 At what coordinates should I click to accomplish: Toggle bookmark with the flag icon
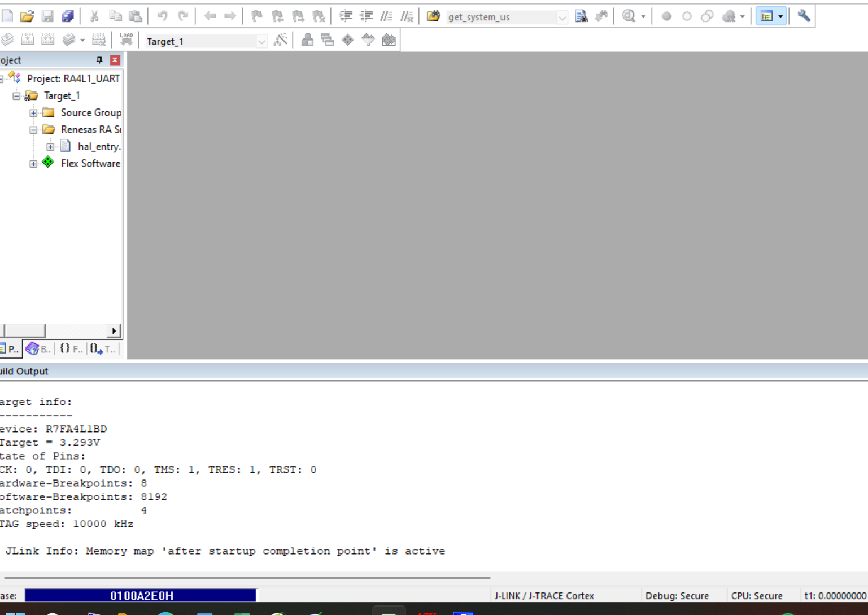pos(257,16)
